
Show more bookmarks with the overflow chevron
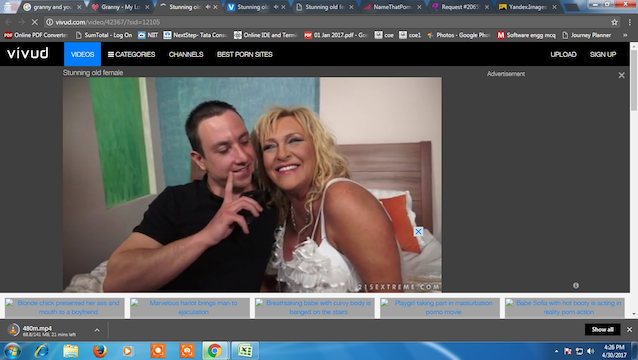tap(625, 35)
